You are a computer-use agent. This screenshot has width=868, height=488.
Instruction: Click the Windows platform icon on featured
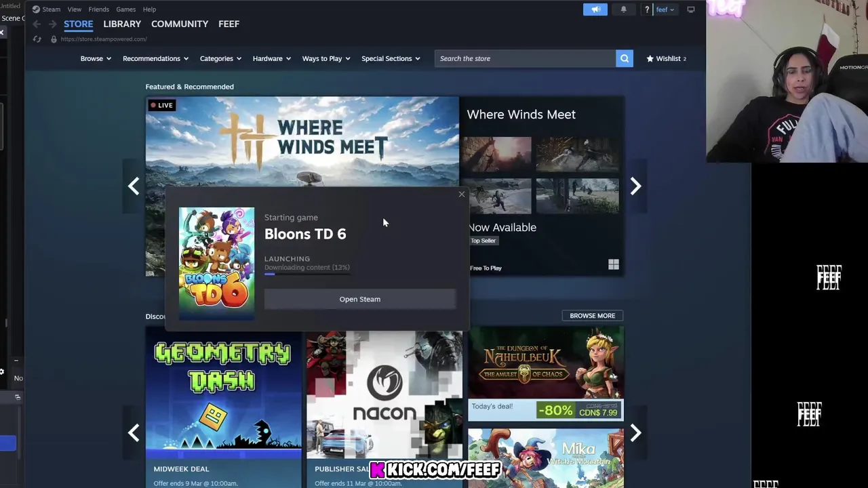(614, 265)
